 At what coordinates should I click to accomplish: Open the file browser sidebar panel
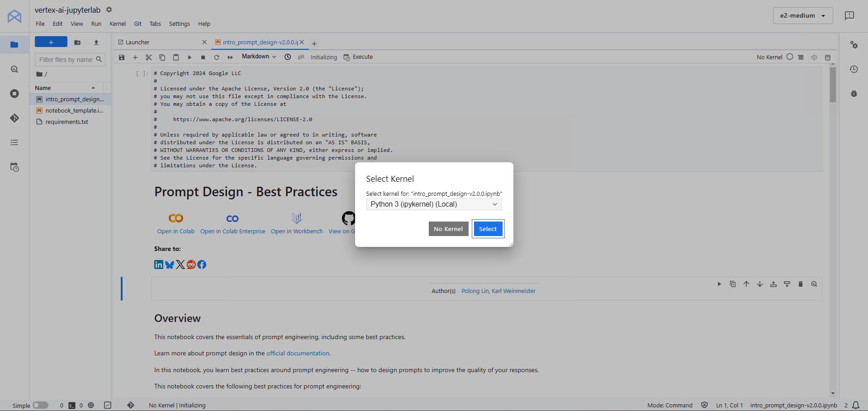14,44
